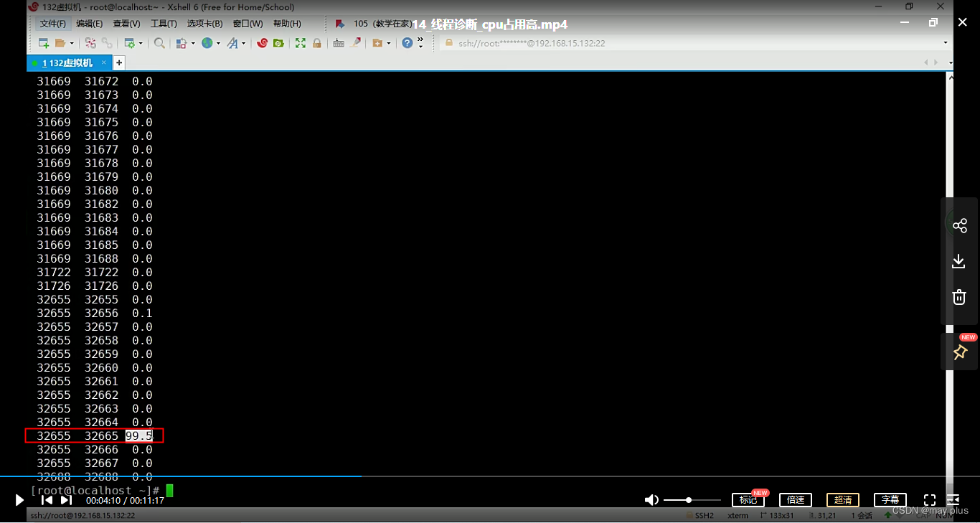Click the 0.1 value in row 32656
980x523 pixels.
pyautogui.click(x=142, y=314)
